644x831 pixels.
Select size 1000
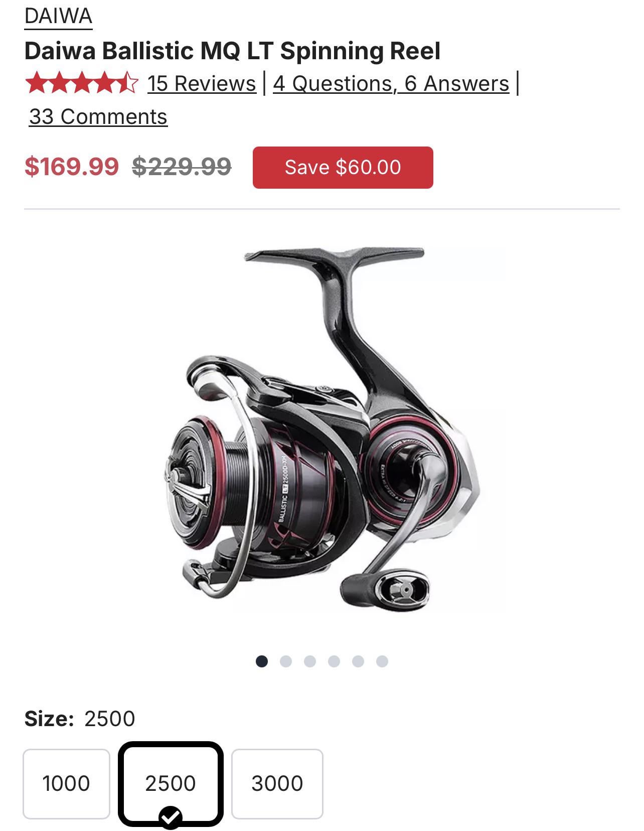point(66,783)
